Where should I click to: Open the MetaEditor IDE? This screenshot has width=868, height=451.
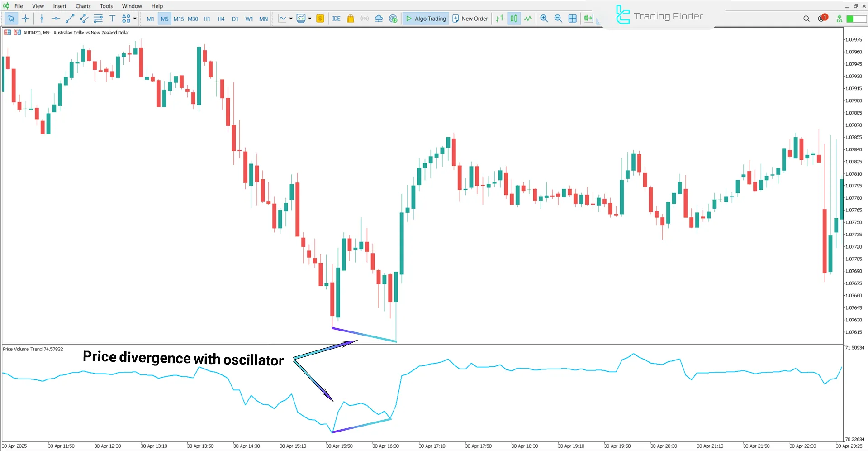pos(336,19)
